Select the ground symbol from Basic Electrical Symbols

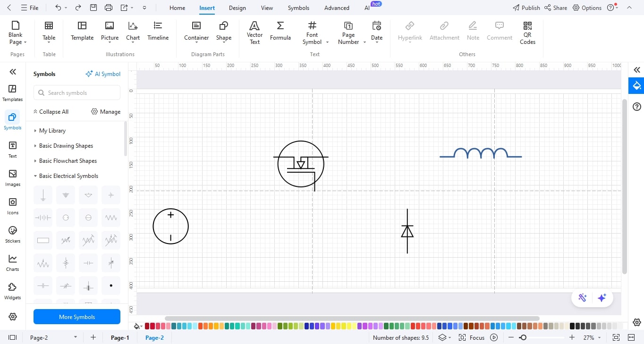(42, 194)
